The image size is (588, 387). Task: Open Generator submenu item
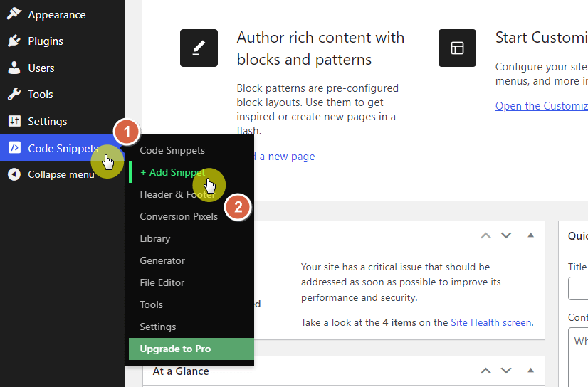162,261
